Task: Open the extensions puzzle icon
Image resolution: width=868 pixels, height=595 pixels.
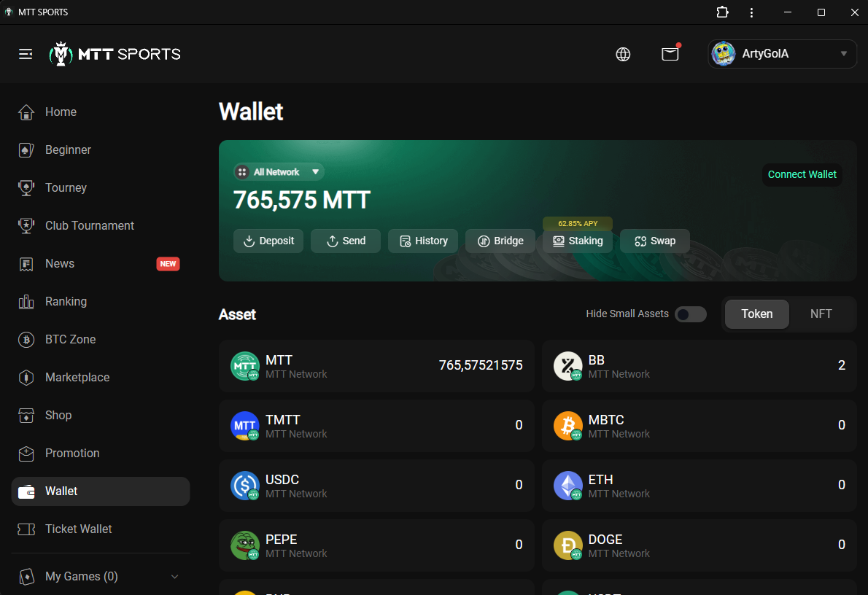Action: (x=722, y=12)
